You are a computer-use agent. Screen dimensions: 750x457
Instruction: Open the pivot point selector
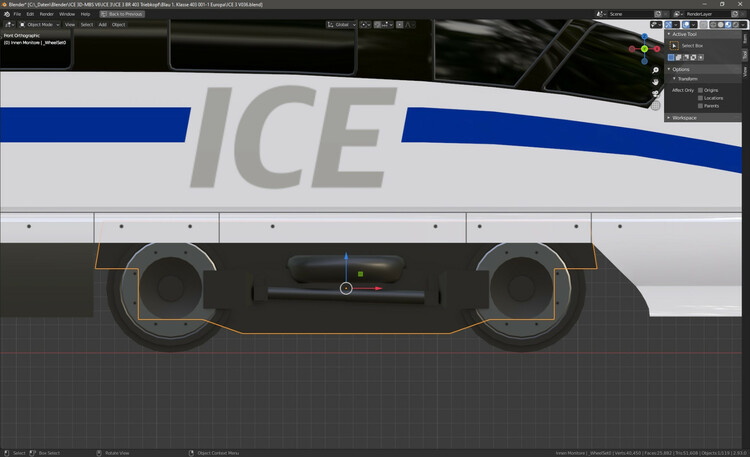(365, 24)
